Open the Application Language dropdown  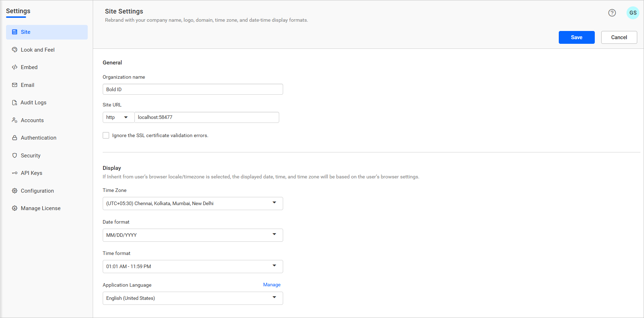tap(193, 298)
